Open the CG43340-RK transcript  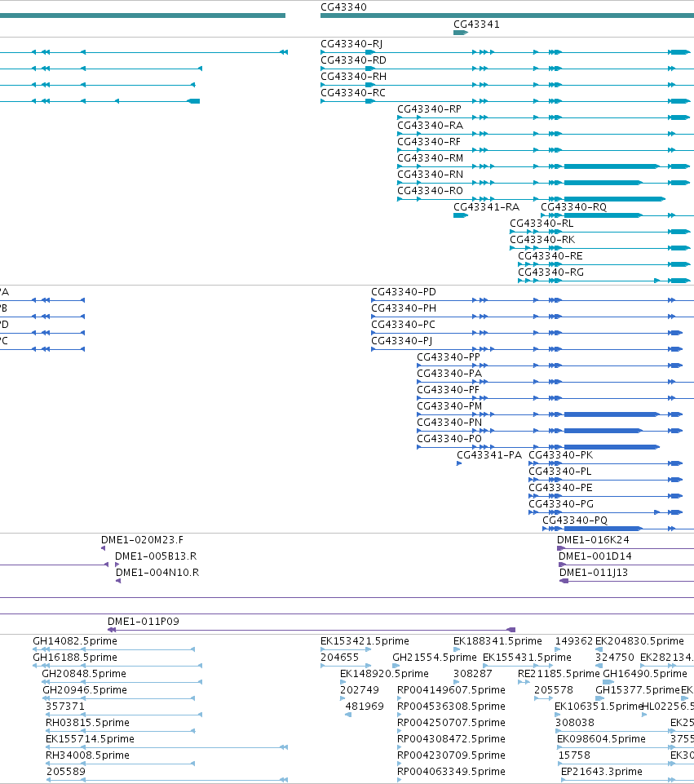[x=542, y=240]
